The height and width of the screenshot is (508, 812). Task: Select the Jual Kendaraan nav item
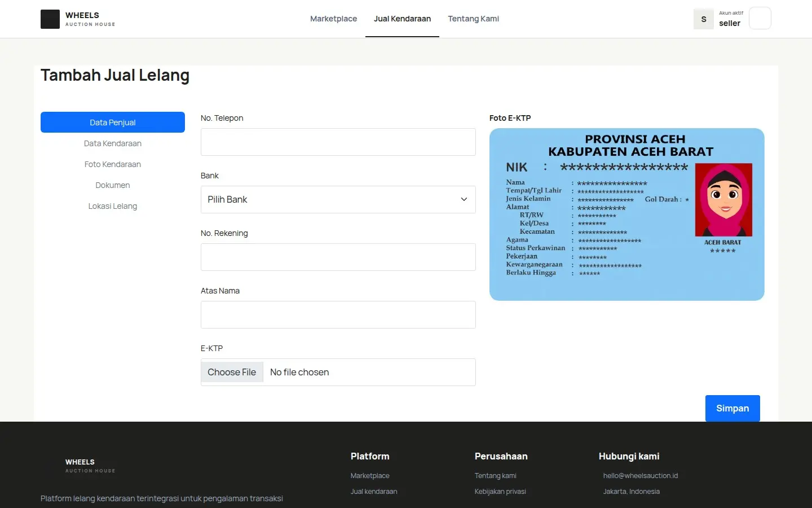[402, 19]
